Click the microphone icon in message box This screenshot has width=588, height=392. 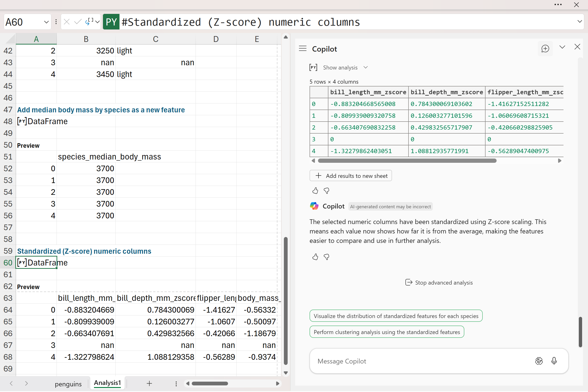click(x=554, y=361)
